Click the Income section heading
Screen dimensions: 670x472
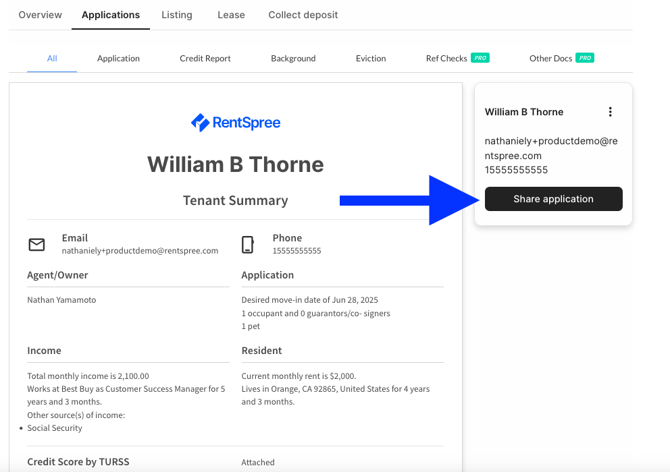coord(44,351)
